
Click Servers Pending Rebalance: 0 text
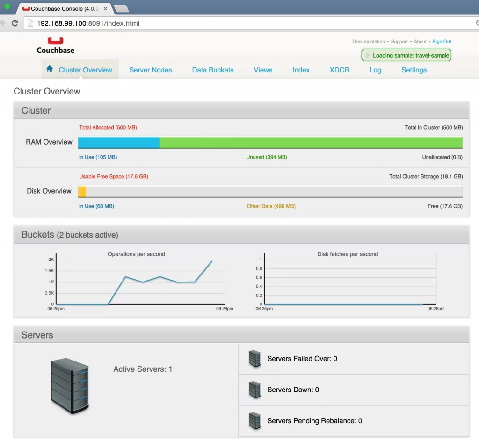pos(315,420)
